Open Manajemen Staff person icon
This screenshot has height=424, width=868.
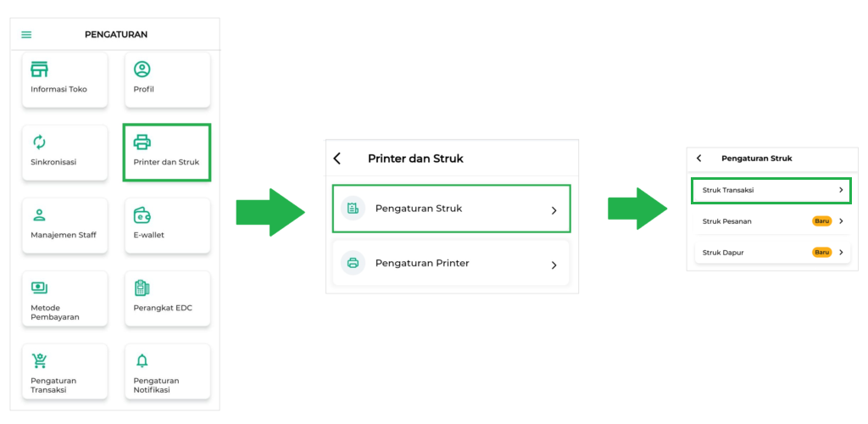point(39,215)
